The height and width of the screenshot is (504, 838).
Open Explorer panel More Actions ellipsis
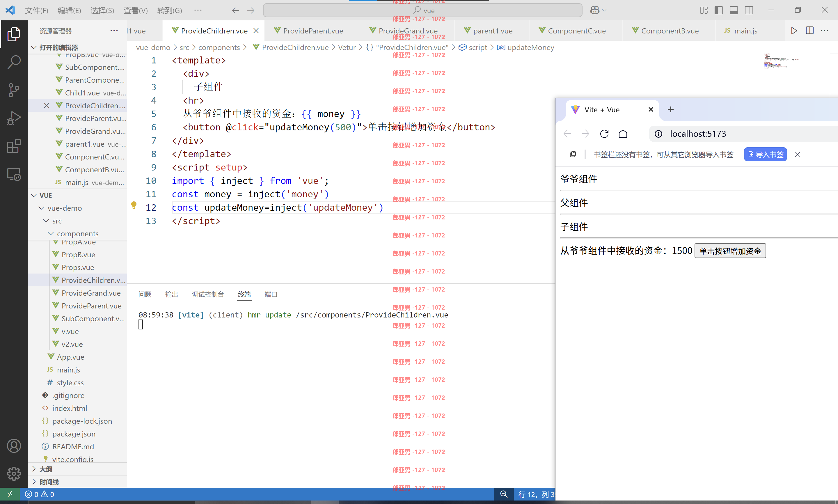[114, 31]
